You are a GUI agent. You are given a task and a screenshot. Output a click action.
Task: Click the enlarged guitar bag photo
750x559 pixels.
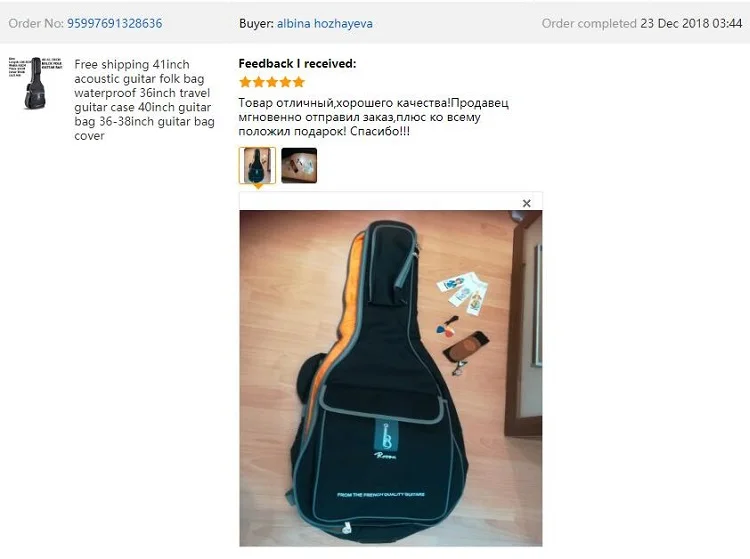pos(391,378)
